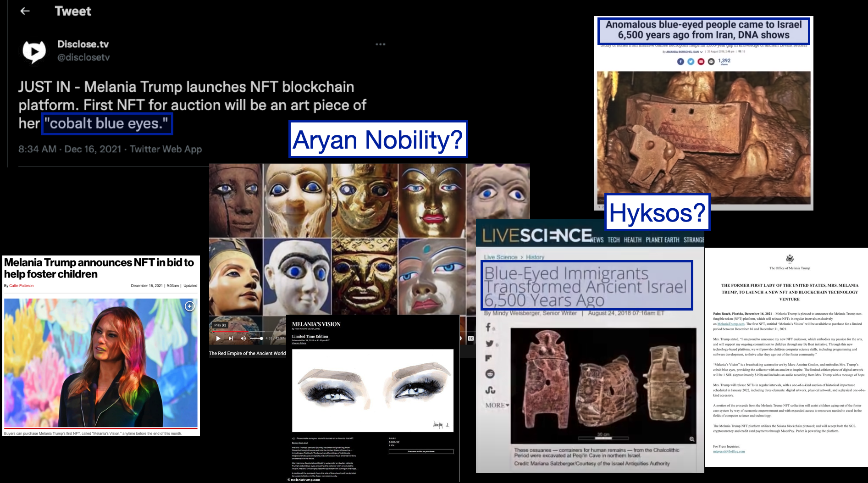Share LiveScience article on Facebook
Viewport: 868px width, 483px height.
pos(489,328)
